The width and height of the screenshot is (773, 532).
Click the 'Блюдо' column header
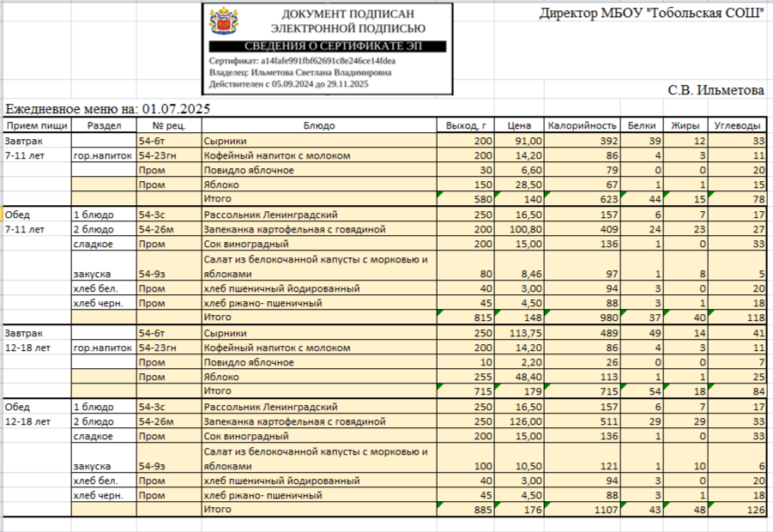click(x=319, y=125)
